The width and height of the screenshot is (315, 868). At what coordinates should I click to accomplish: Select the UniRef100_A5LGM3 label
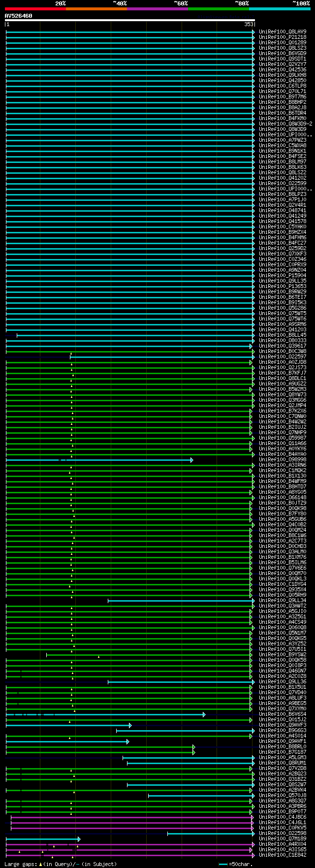[x=283, y=757]
